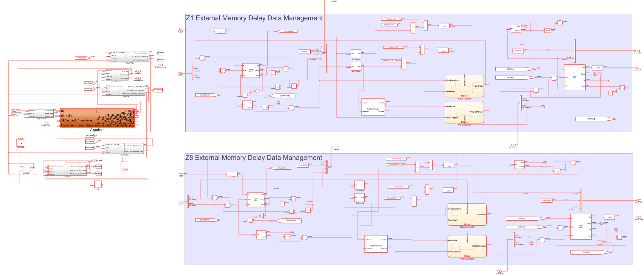644x276 pixels.
Task: Select the WriteControl Moore chart in Z1 area
Action: (464, 112)
